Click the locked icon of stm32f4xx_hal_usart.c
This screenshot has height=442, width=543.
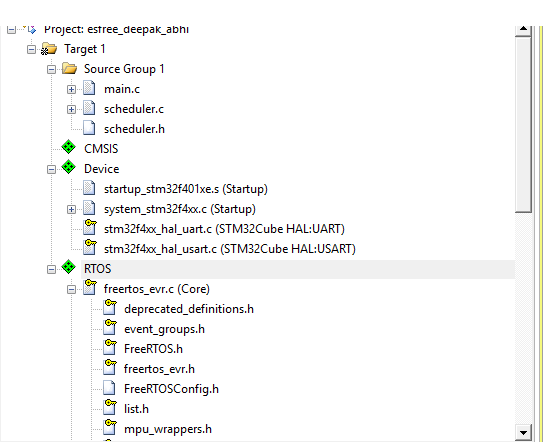click(90, 247)
